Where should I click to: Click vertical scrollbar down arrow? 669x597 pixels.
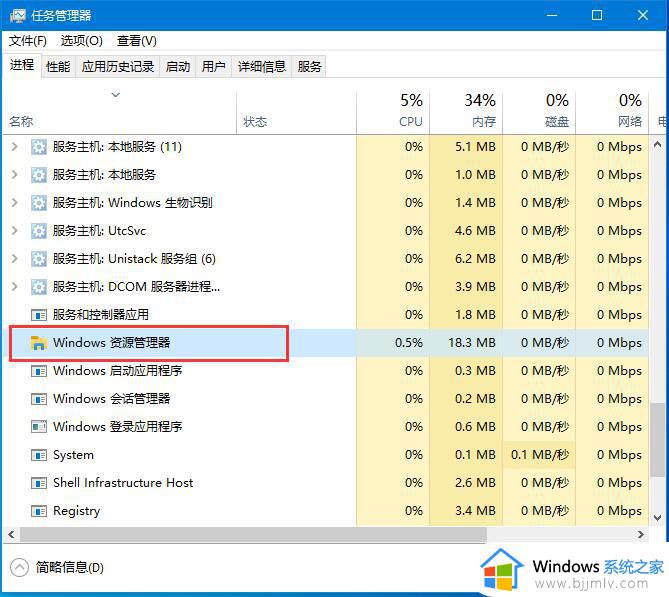(657, 518)
